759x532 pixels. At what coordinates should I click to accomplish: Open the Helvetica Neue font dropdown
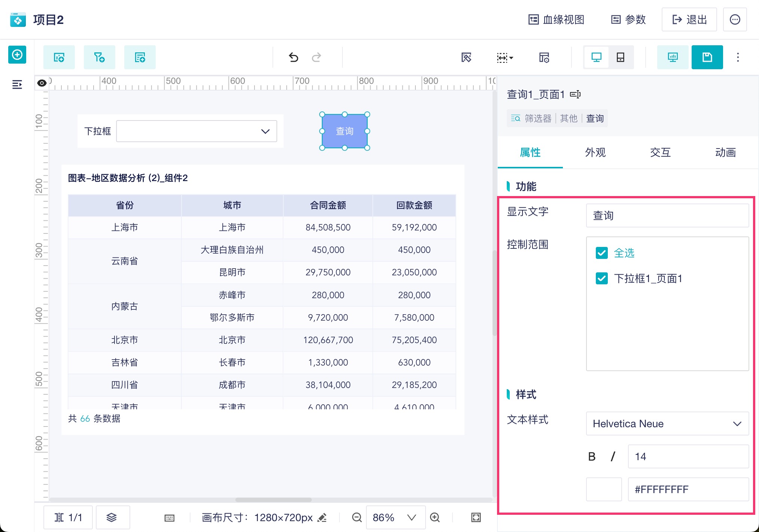667,424
